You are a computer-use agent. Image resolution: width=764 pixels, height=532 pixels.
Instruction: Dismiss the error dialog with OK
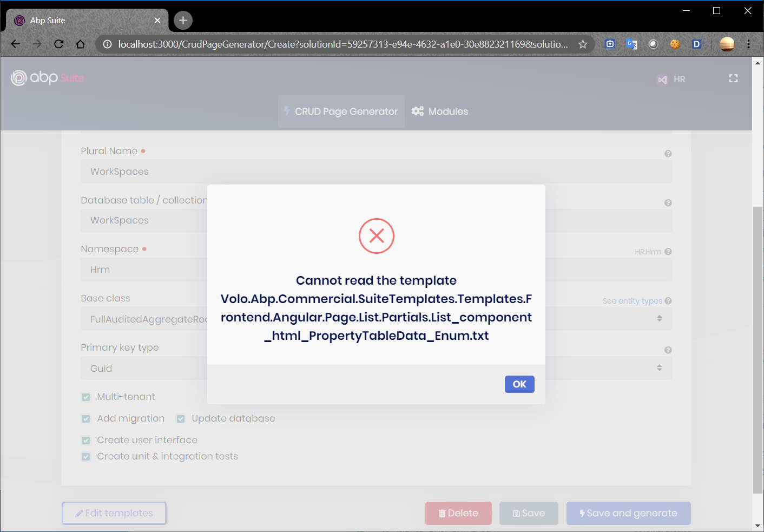(519, 384)
